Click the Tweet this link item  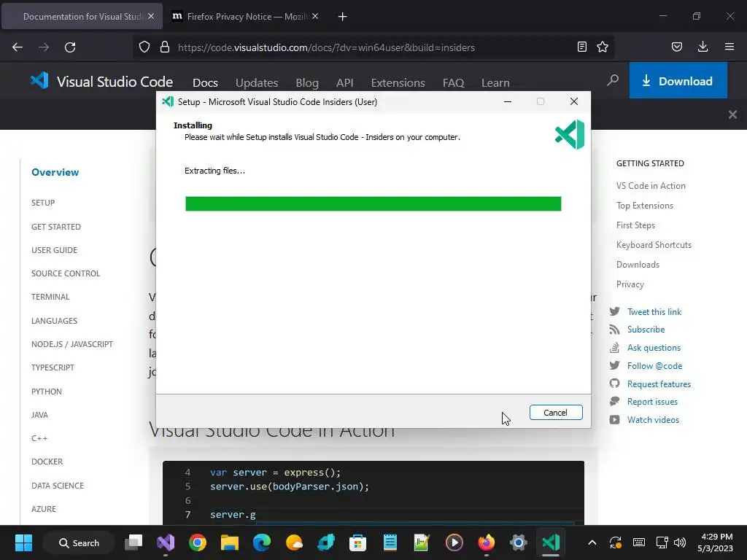[x=654, y=312]
